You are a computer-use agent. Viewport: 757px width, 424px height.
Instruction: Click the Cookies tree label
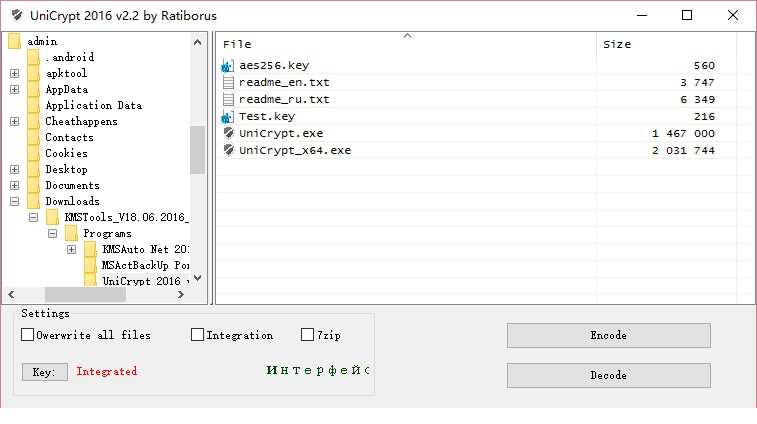(x=67, y=153)
